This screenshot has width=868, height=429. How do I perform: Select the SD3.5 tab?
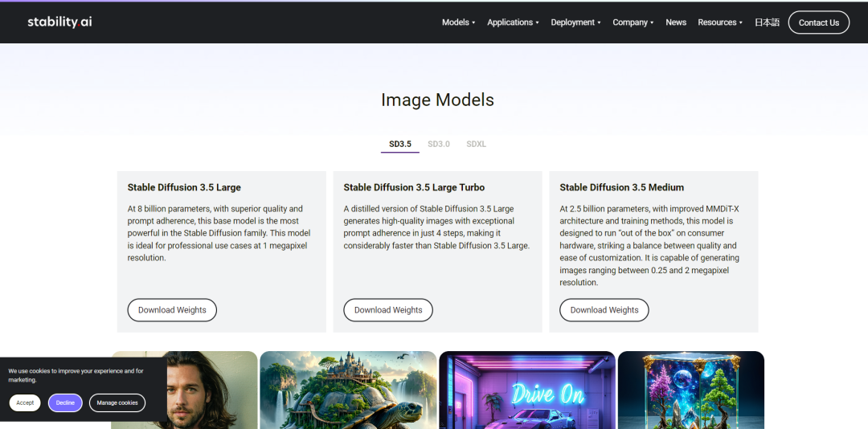[399, 144]
